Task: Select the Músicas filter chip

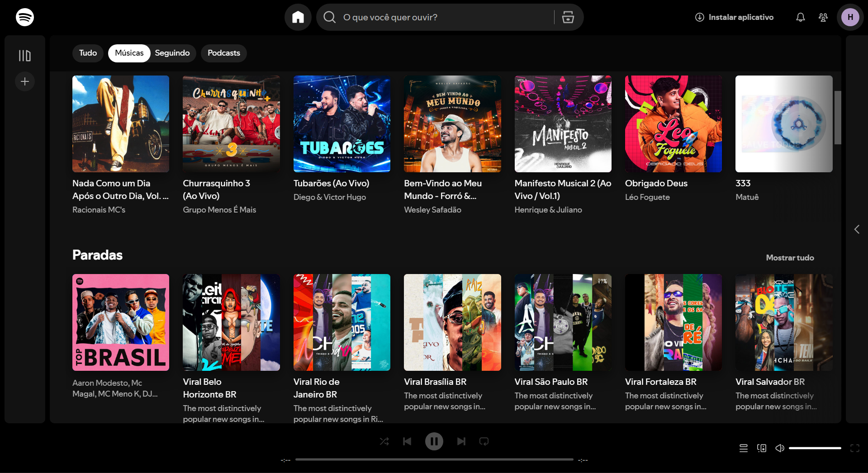Action: point(129,53)
